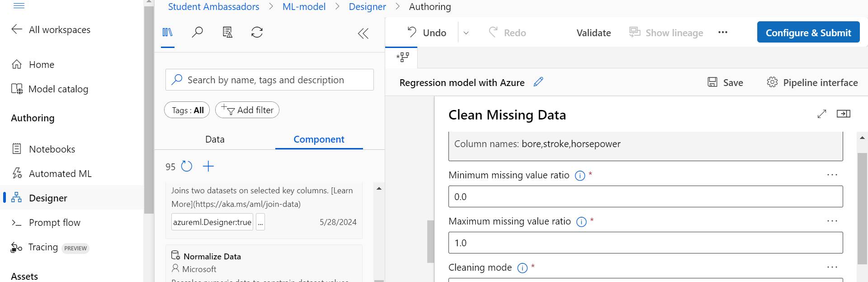
Task: Open Home in sidebar
Action: tap(33, 65)
